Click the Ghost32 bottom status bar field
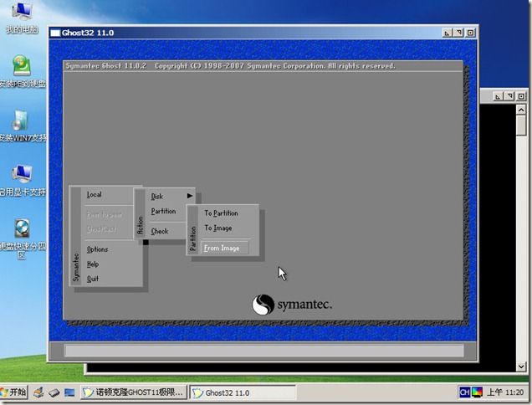This screenshot has height=405, width=532. click(x=264, y=351)
